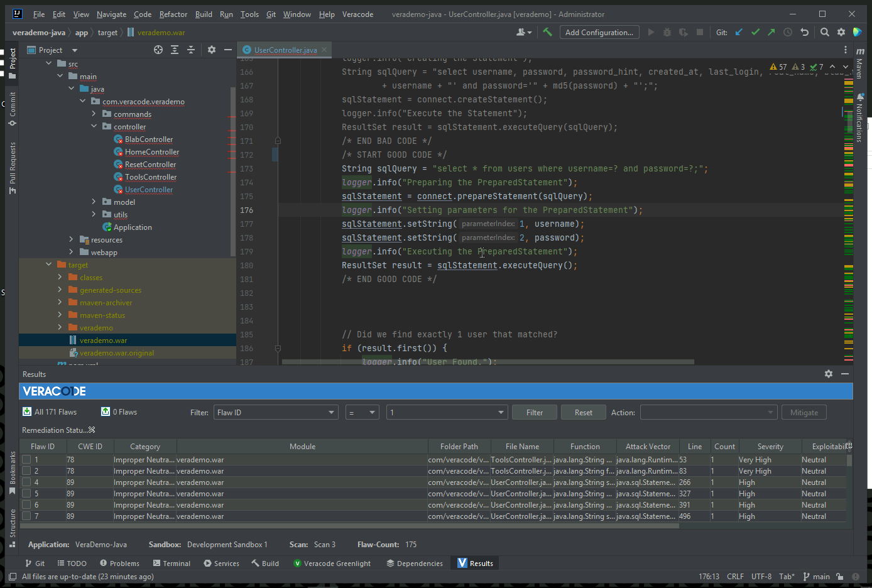This screenshot has width=872, height=588.
Task: Click Expand All in Project panel
Action: (x=175, y=50)
